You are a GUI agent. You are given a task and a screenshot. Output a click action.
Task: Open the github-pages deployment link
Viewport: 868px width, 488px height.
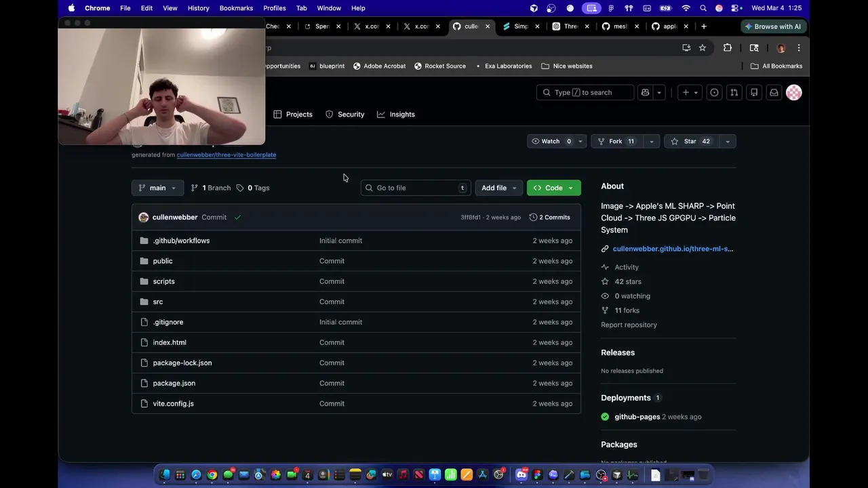(x=637, y=417)
